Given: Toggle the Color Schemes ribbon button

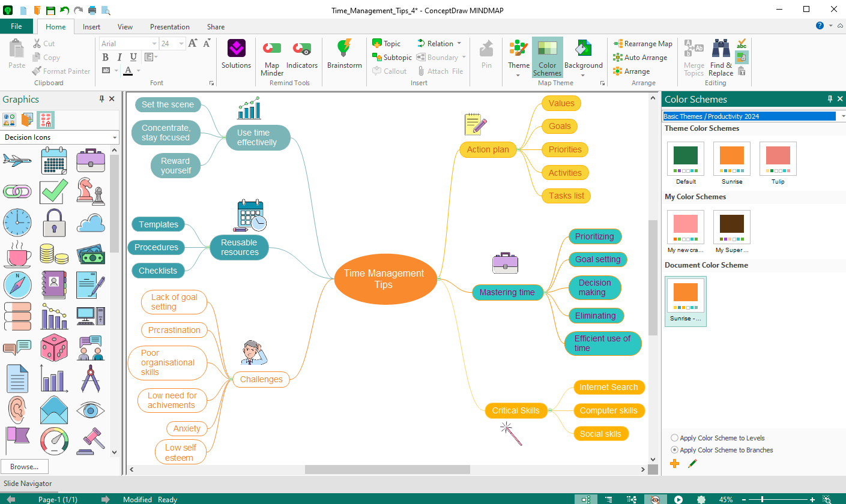Looking at the screenshot, I should [547, 58].
